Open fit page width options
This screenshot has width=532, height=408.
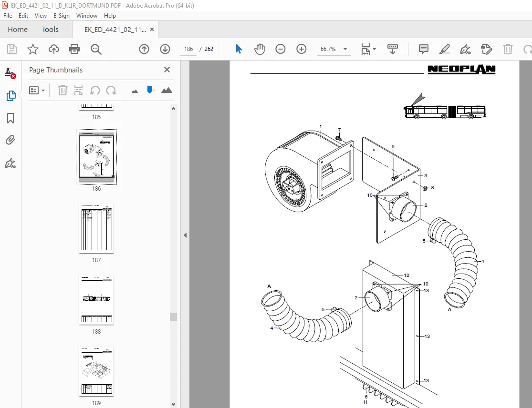[x=368, y=49]
